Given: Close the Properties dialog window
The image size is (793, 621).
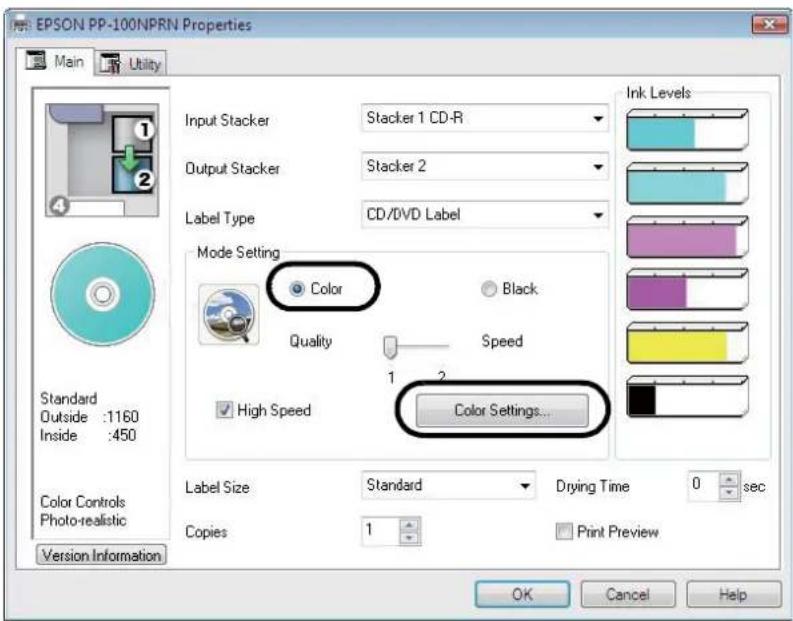Looking at the screenshot, I should point(769,24).
